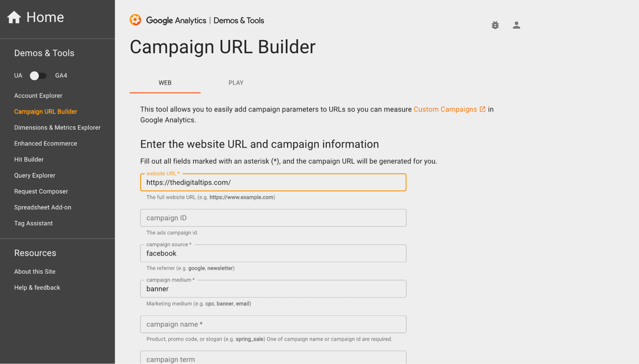Open Account Explorer in the sidebar

coord(38,96)
